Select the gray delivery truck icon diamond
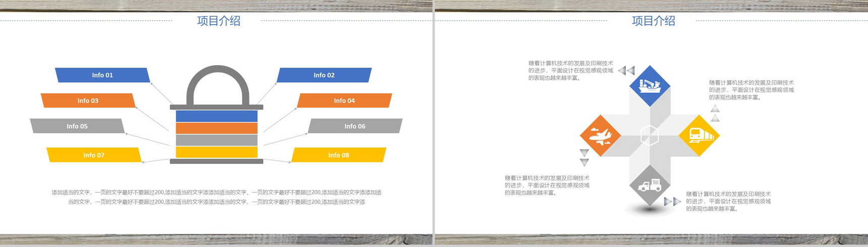The width and height of the screenshot is (868, 247). coord(649,185)
